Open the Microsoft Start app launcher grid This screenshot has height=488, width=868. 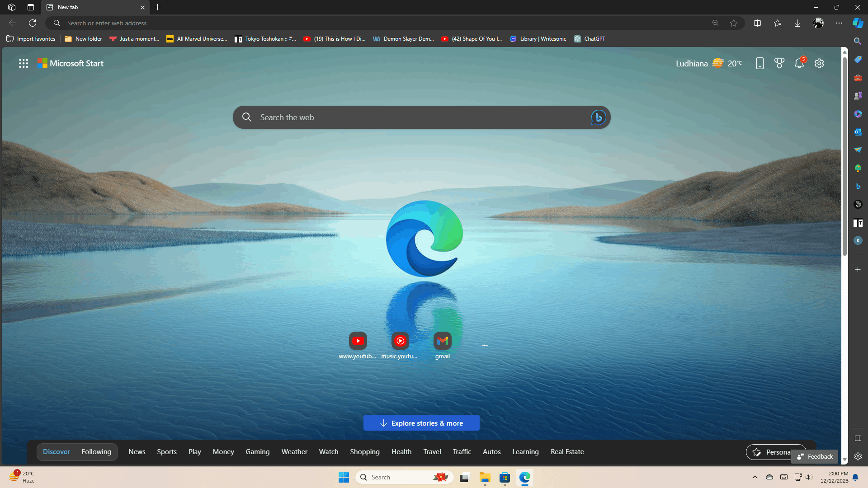24,63
